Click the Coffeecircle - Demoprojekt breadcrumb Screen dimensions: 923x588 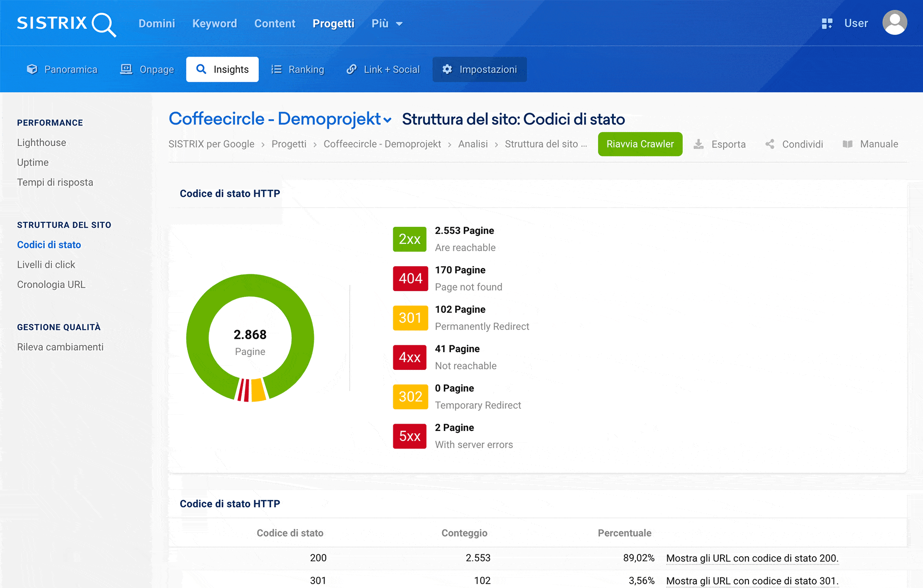pos(382,144)
